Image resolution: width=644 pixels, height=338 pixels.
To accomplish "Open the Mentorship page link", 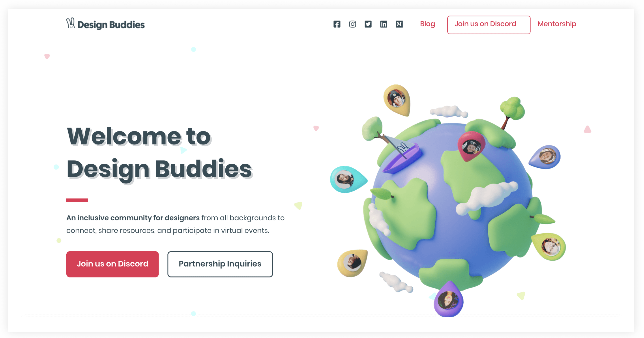I will [557, 24].
